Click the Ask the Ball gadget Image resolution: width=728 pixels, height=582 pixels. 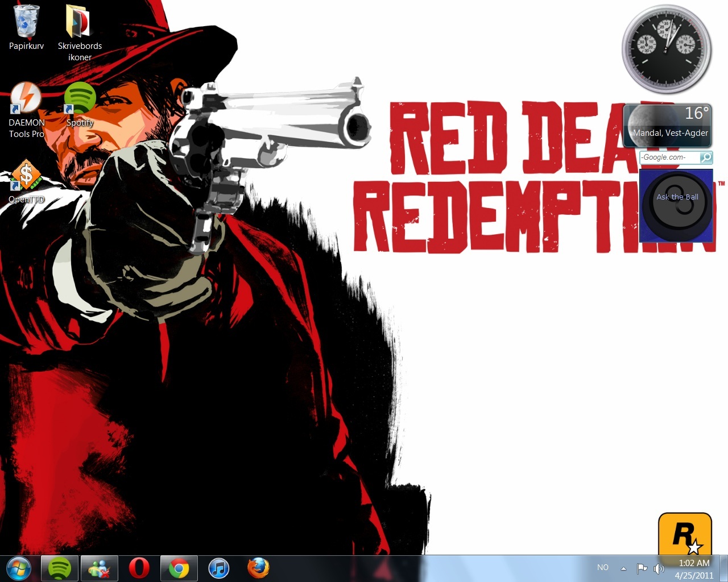[676, 206]
